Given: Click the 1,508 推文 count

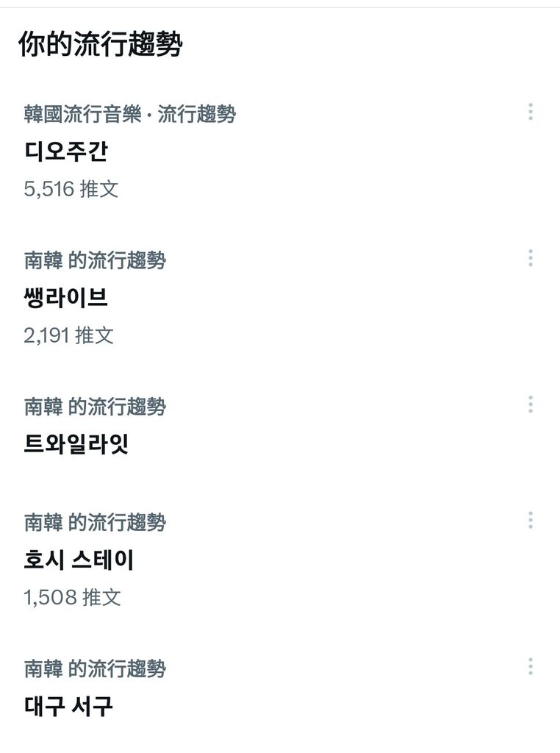Looking at the screenshot, I should pyautogui.click(x=72, y=597).
